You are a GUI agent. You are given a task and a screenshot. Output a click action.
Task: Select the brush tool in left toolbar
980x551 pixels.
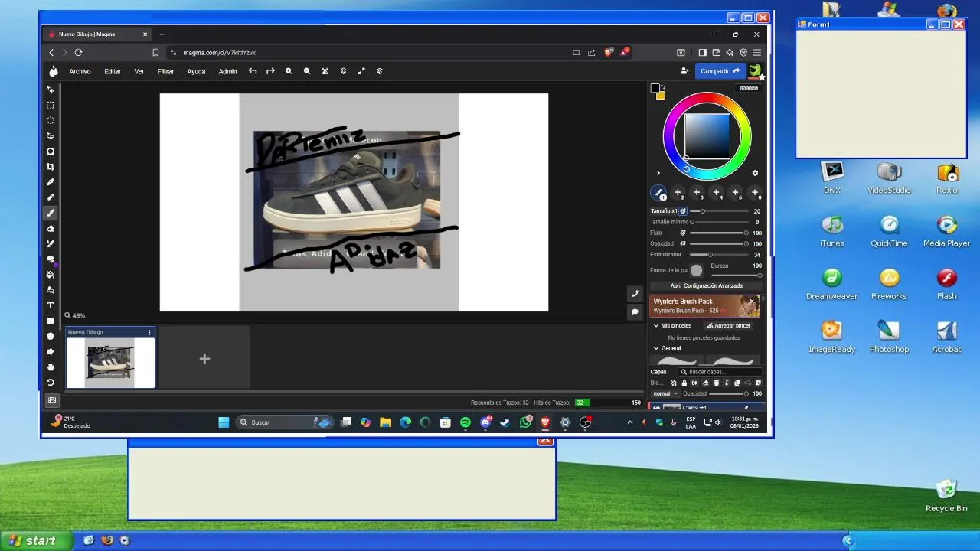pos(51,213)
